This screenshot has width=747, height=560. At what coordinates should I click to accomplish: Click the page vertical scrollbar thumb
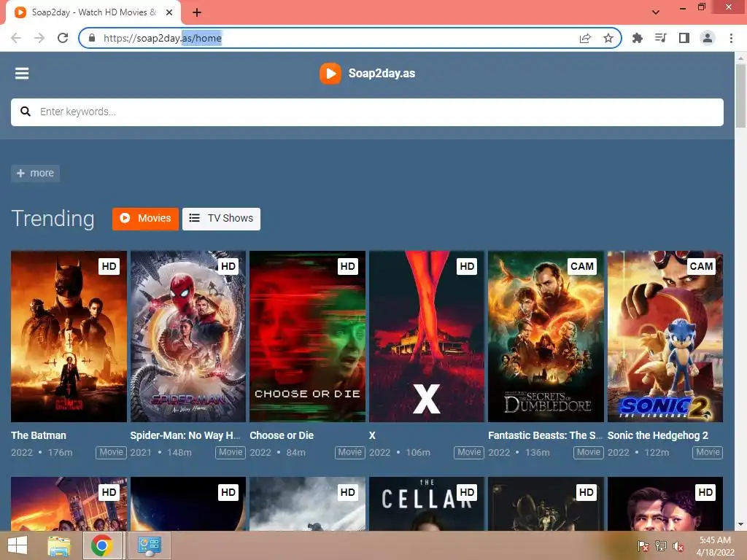pyautogui.click(x=740, y=96)
